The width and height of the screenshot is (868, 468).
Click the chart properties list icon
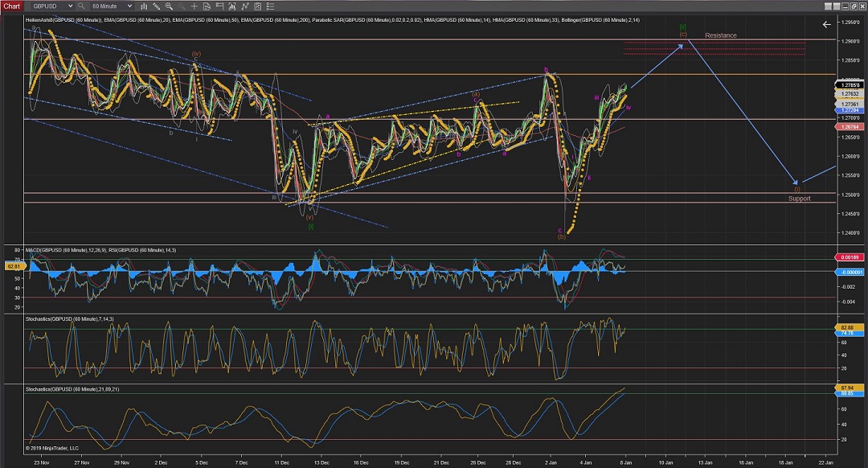[x=270, y=6]
